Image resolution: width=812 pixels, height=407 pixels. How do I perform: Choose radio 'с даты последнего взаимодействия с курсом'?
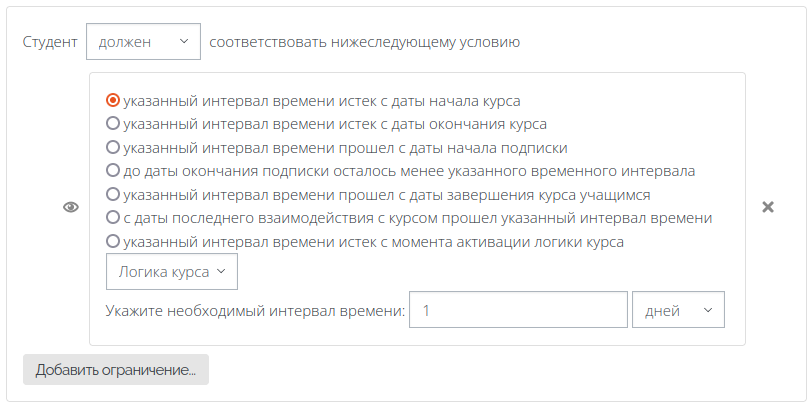pos(113,217)
